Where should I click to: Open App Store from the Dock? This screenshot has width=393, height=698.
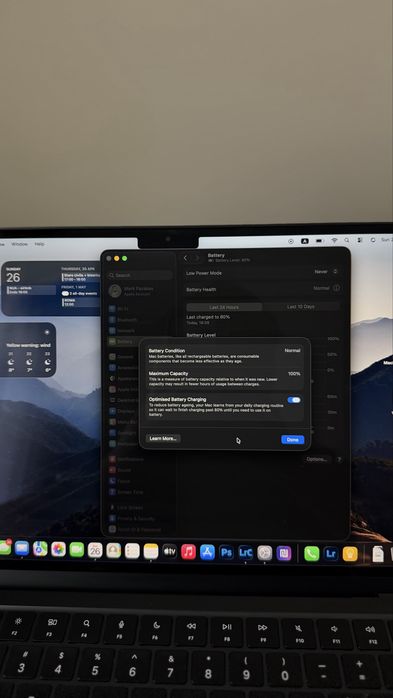(x=207, y=552)
